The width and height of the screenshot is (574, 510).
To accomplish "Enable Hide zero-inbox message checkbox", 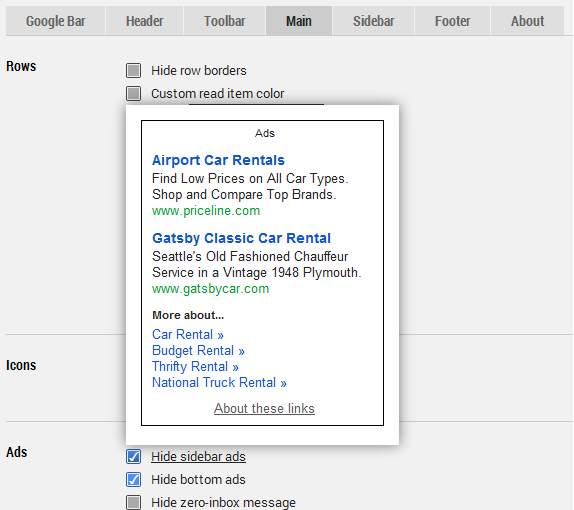I will [x=133, y=502].
